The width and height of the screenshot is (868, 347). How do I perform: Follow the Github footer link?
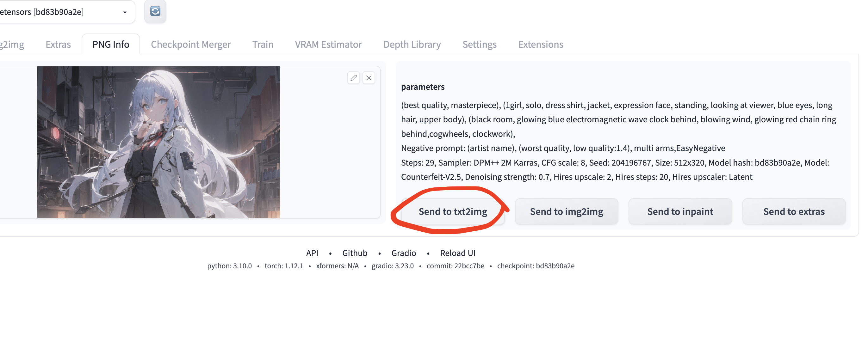355,253
